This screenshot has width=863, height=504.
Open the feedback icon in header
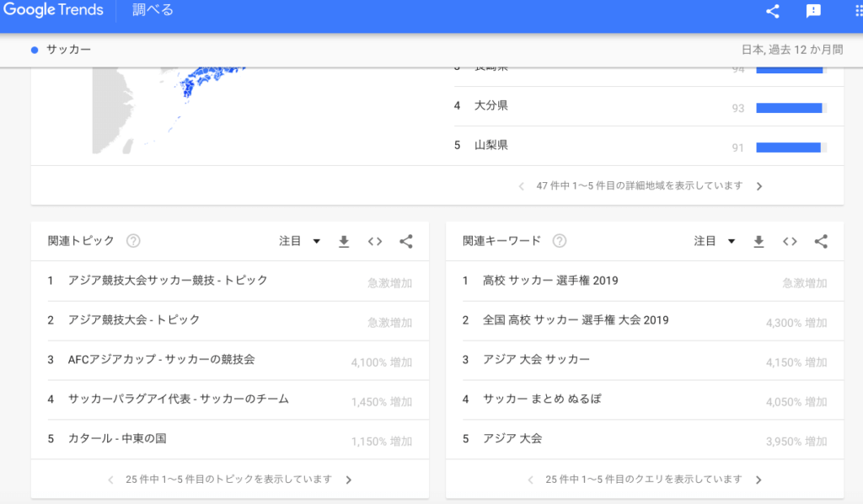(813, 11)
